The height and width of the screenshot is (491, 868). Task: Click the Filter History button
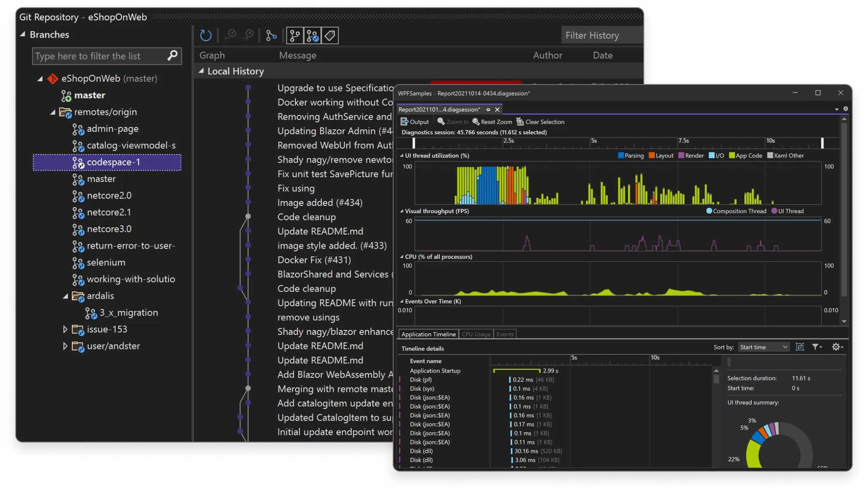click(x=601, y=35)
